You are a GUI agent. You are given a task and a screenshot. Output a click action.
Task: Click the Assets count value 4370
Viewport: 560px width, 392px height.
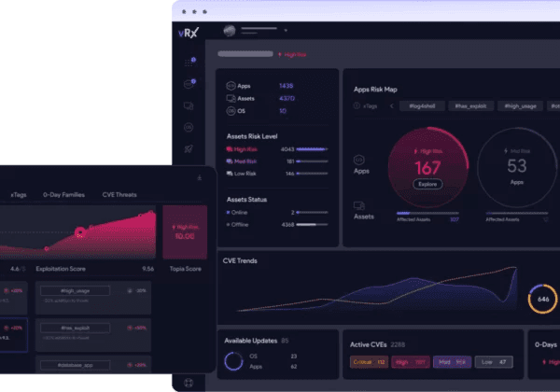coord(287,98)
